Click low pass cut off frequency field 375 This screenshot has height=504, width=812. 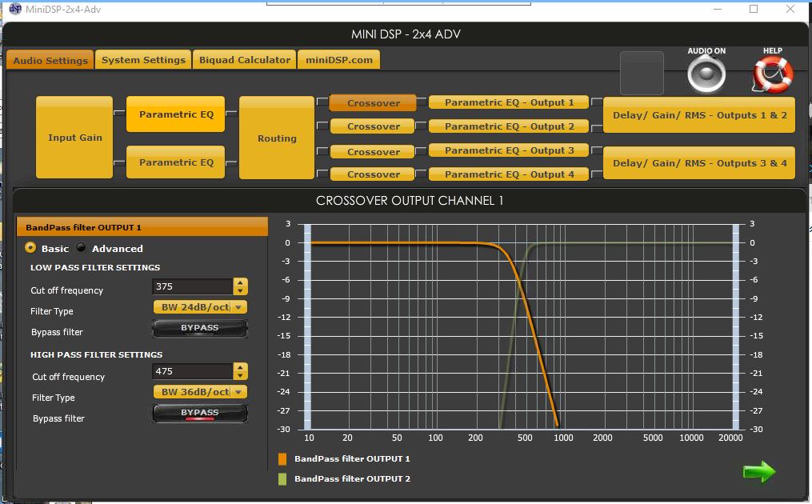point(193,286)
